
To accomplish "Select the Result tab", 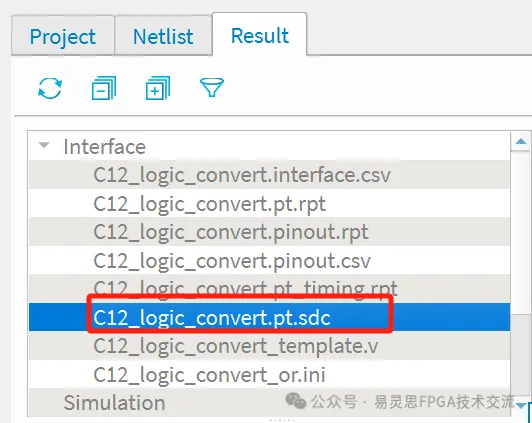I will [260, 35].
